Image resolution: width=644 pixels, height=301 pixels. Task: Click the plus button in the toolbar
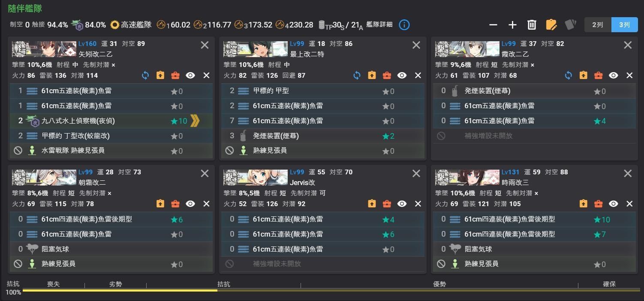point(512,25)
